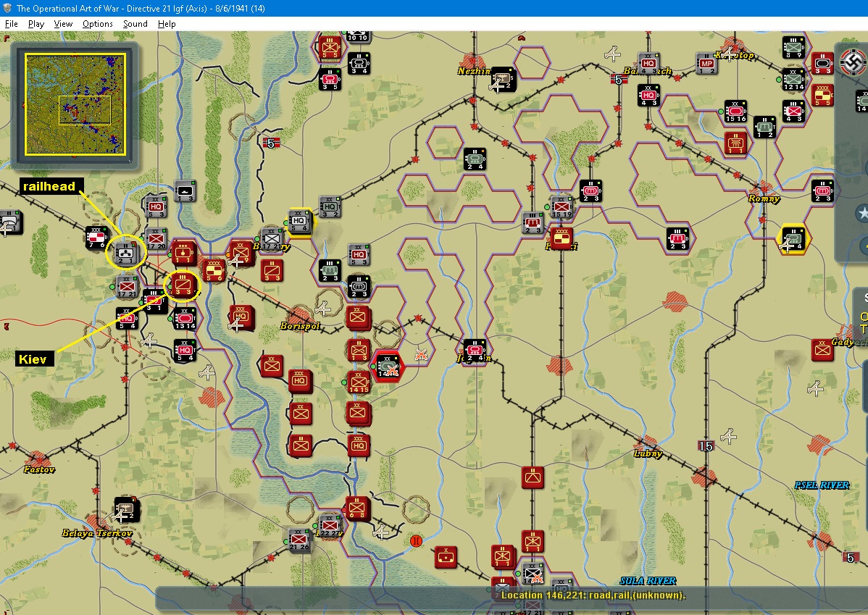
Task: Select the gray infantry division 21-26
Action: (x=299, y=540)
